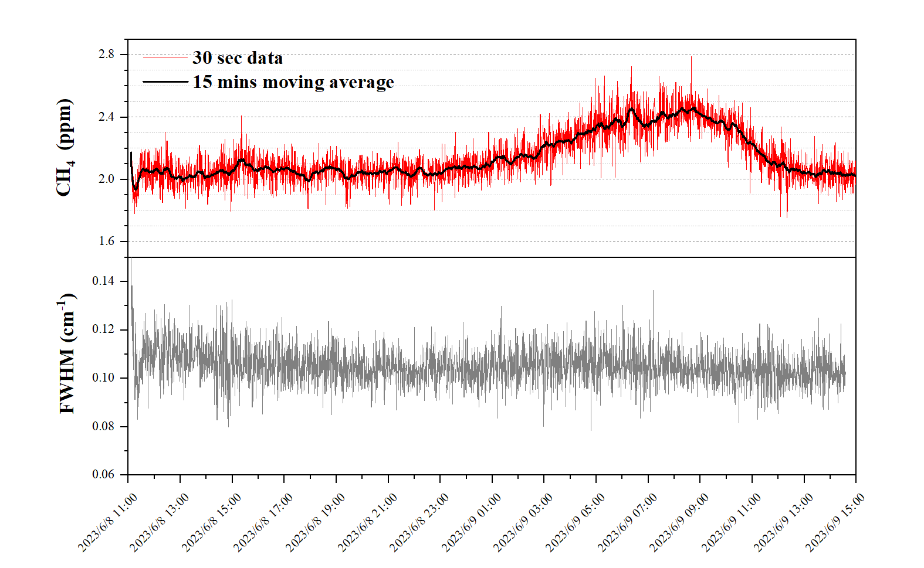Click the highest red CH4 spike near 2.8
The height and width of the screenshot is (568, 924).
691,59
